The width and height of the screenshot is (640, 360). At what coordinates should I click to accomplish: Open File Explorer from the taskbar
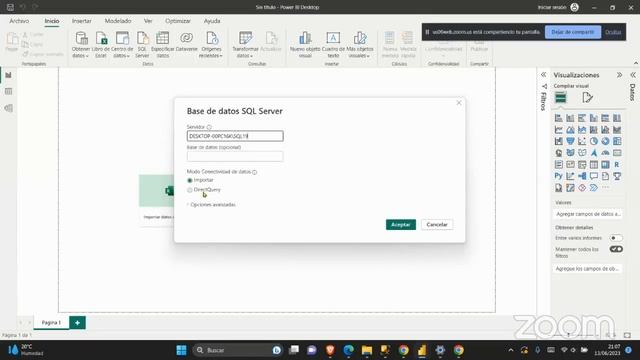click(367, 350)
